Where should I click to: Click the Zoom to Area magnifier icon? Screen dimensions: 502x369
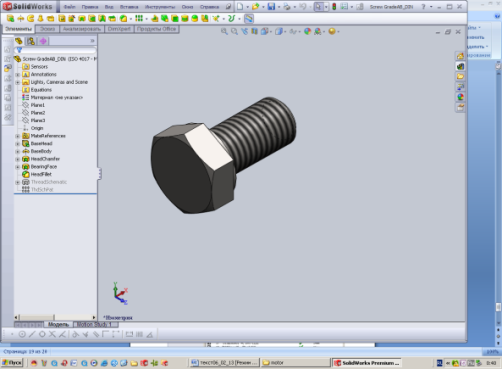click(234, 31)
